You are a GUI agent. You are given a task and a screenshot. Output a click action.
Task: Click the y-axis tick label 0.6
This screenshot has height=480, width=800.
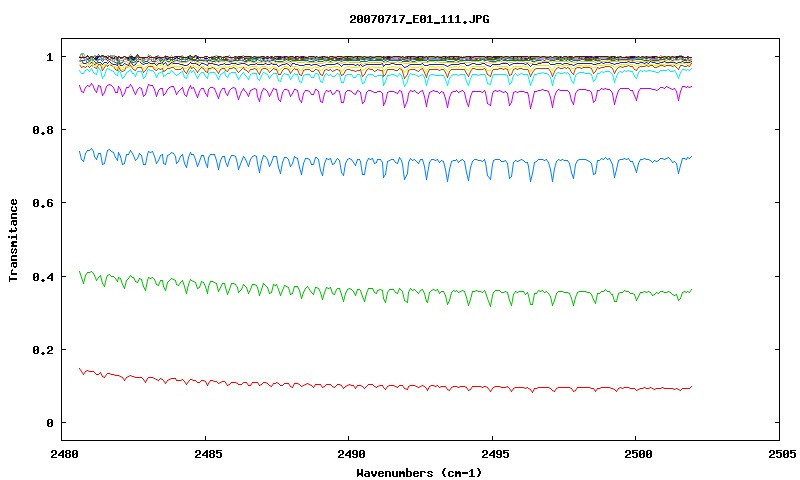pyautogui.click(x=42, y=203)
